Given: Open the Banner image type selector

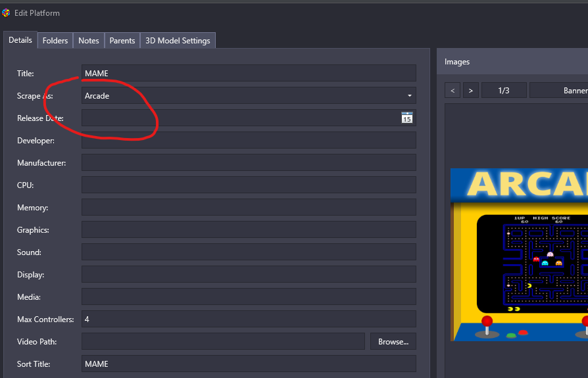Looking at the screenshot, I should coord(559,90).
